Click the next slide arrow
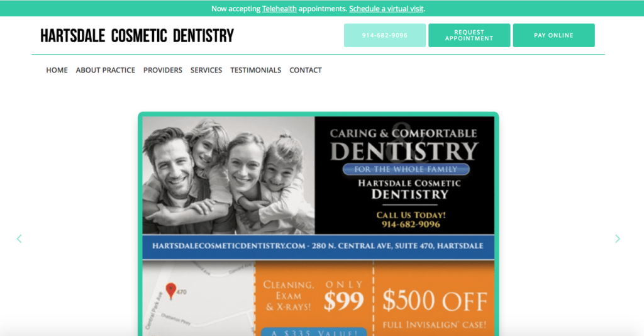The image size is (644, 336). point(618,238)
